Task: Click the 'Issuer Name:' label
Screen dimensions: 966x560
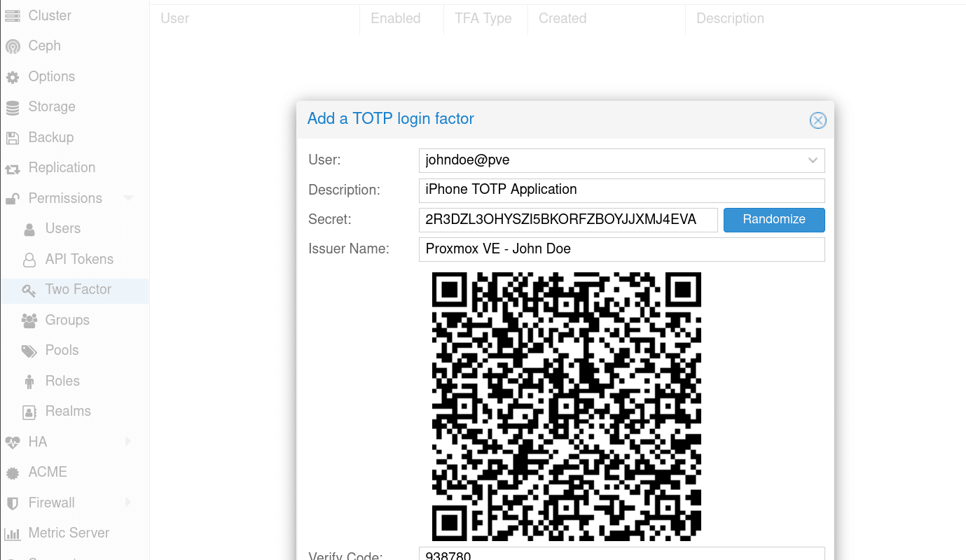Action: point(349,249)
